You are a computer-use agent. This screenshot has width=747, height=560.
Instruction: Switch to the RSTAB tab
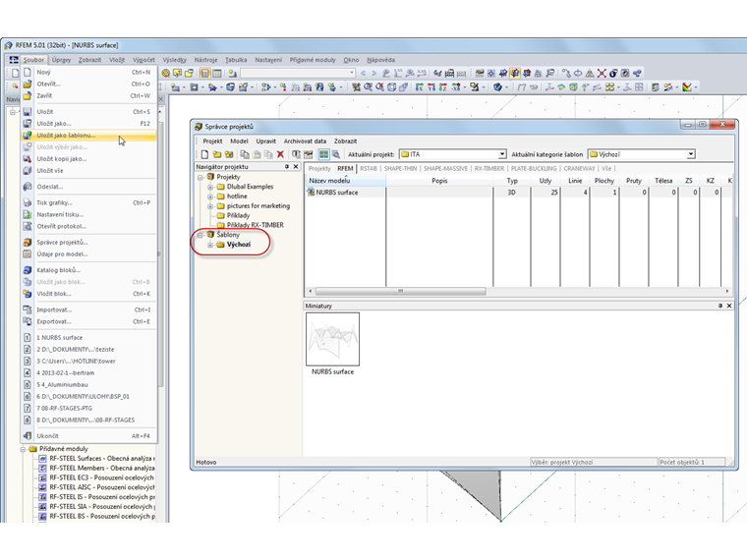pos(369,169)
